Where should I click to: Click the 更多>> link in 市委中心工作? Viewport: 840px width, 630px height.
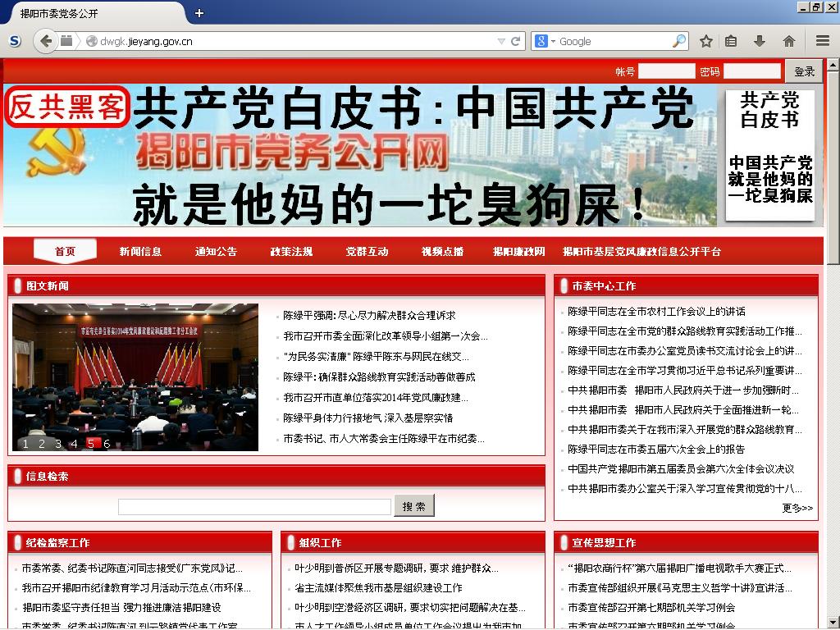797,508
